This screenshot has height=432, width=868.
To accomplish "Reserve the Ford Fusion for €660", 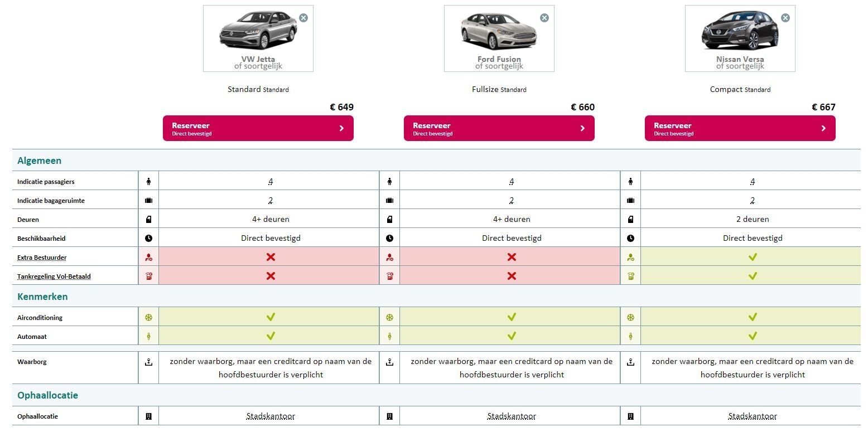I will click(x=499, y=128).
